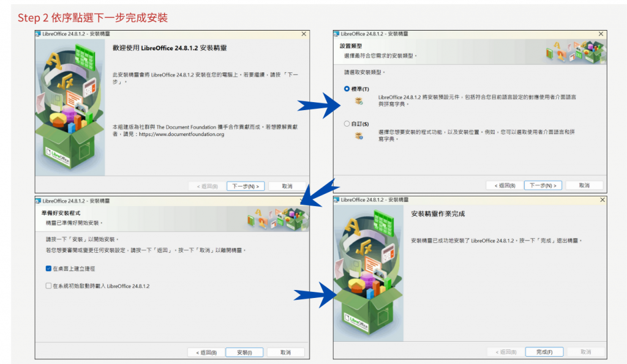The width and height of the screenshot is (627, 364).
Task: Close the 安裝精靈作業完成 completion window
Action: [603, 200]
